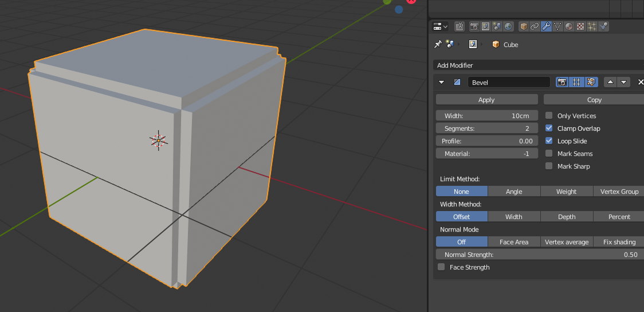Set Normal Mode to Vertex average
The height and width of the screenshot is (312, 644).
[x=567, y=242]
